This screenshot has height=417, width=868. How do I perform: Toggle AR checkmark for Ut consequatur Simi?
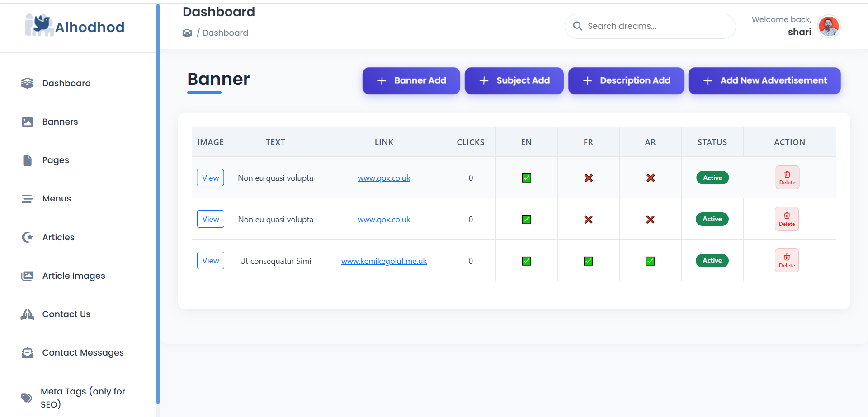tap(650, 261)
